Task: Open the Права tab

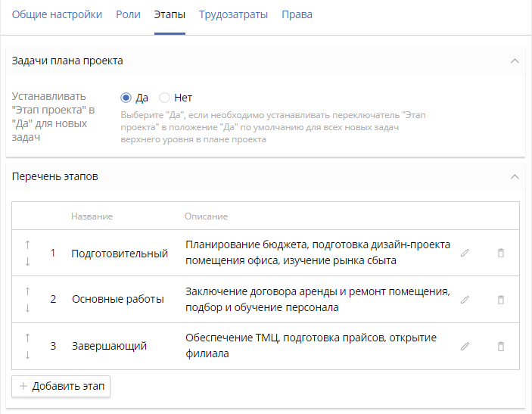Action: click(x=297, y=14)
